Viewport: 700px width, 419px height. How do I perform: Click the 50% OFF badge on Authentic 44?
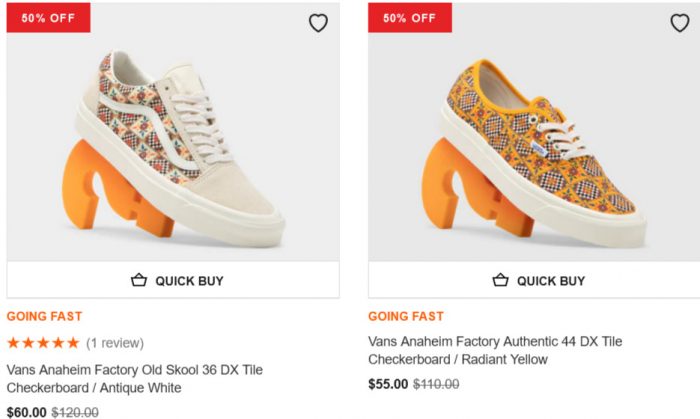[410, 17]
